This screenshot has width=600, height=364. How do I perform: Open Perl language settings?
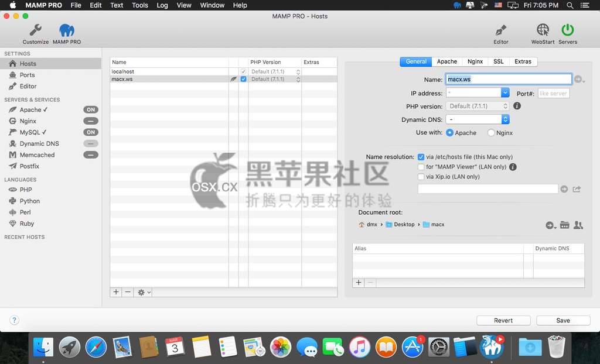pyautogui.click(x=25, y=212)
